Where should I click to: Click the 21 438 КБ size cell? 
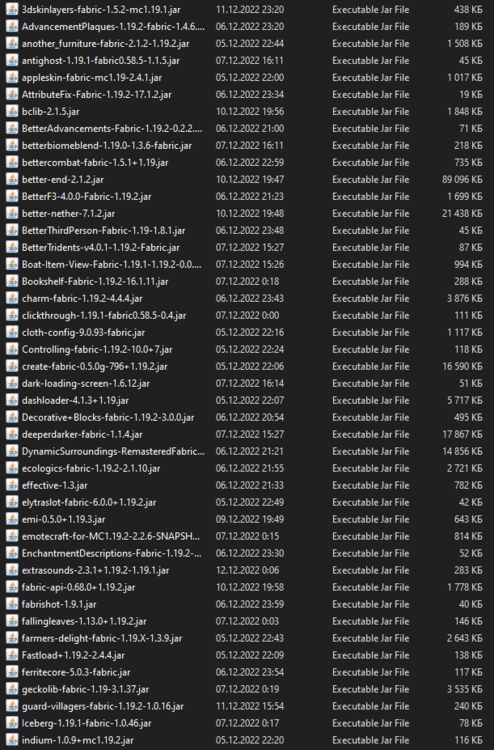(462, 213)
